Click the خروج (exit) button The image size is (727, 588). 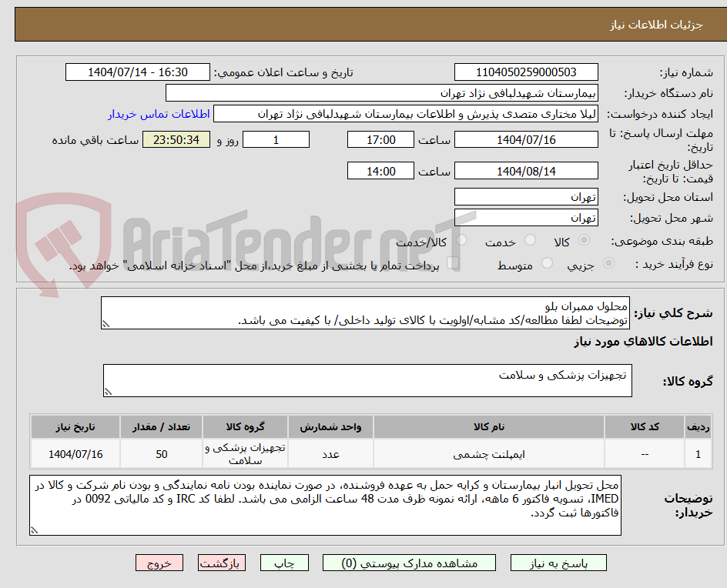[159, 563]
